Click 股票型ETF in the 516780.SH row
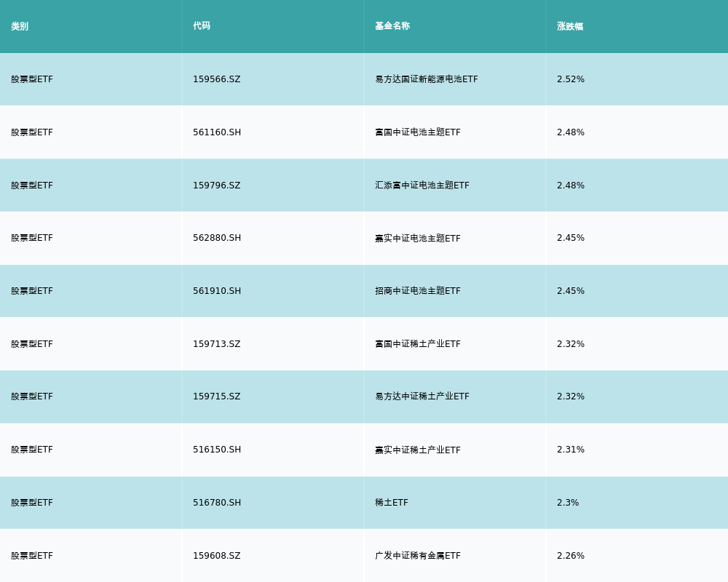 32,503
